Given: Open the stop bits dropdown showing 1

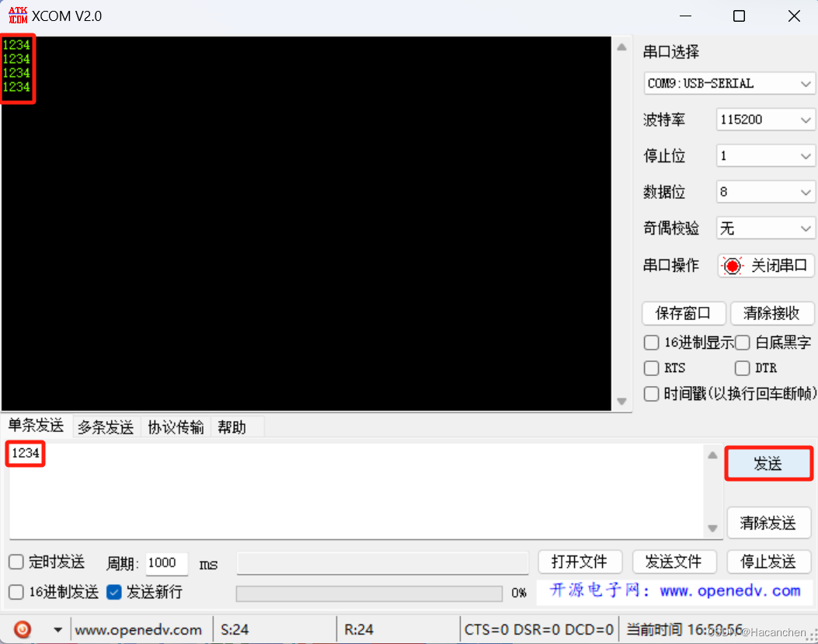Looking at the screenshot, I should 765,155.
